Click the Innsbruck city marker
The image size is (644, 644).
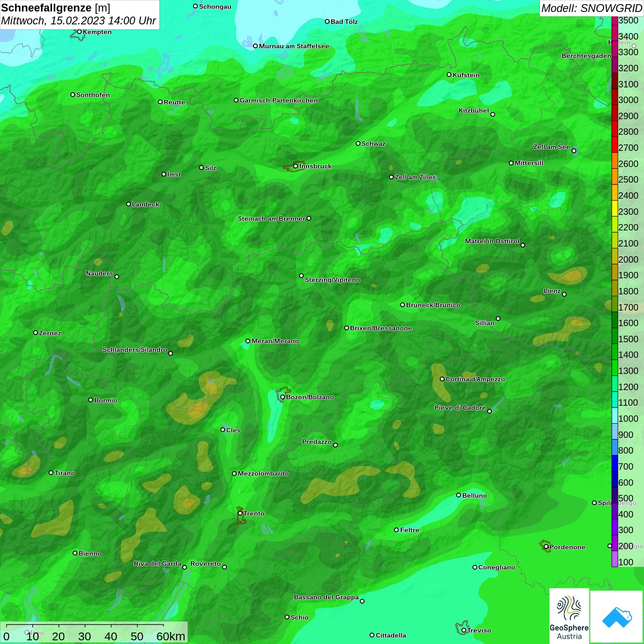point(296,166)
